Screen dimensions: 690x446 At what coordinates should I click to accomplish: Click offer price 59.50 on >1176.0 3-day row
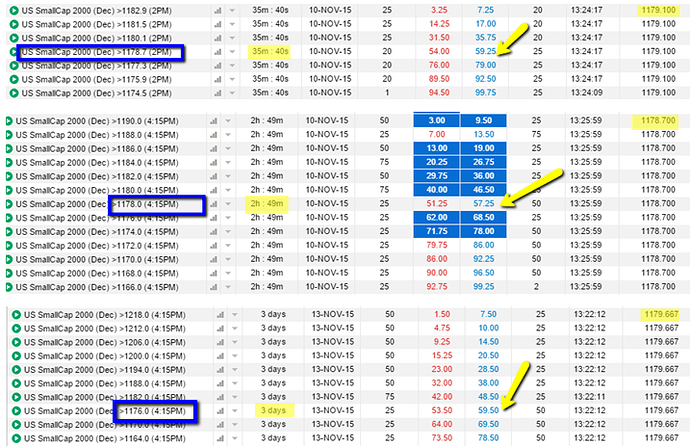pyautogui.click(x=488, y=410)
